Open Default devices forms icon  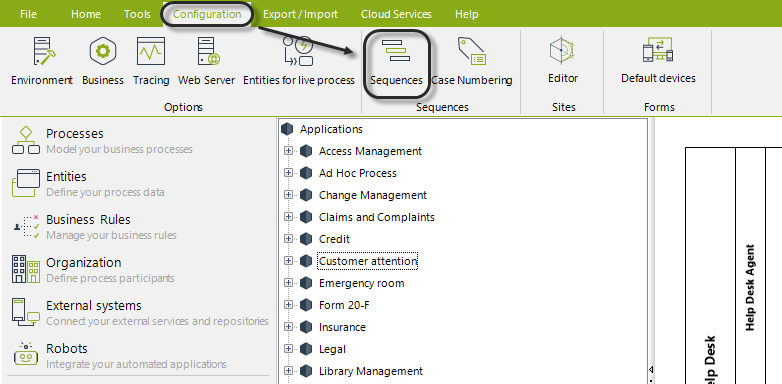click(x=658, y=50)
